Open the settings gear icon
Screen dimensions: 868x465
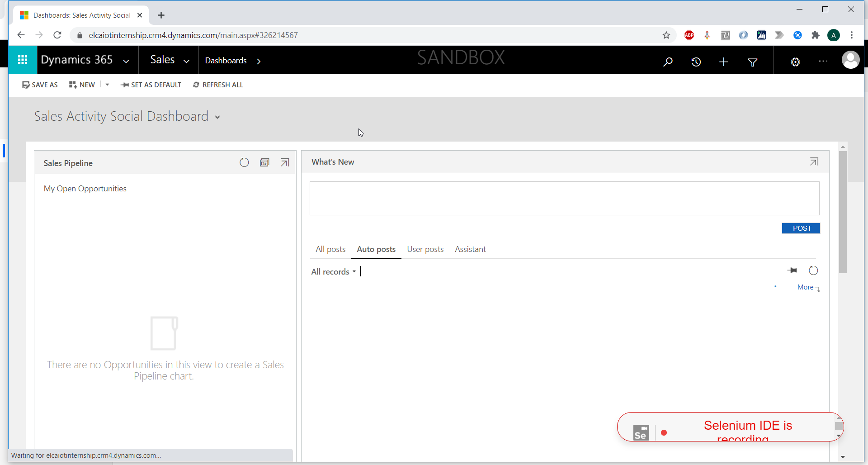click(795, 62)
